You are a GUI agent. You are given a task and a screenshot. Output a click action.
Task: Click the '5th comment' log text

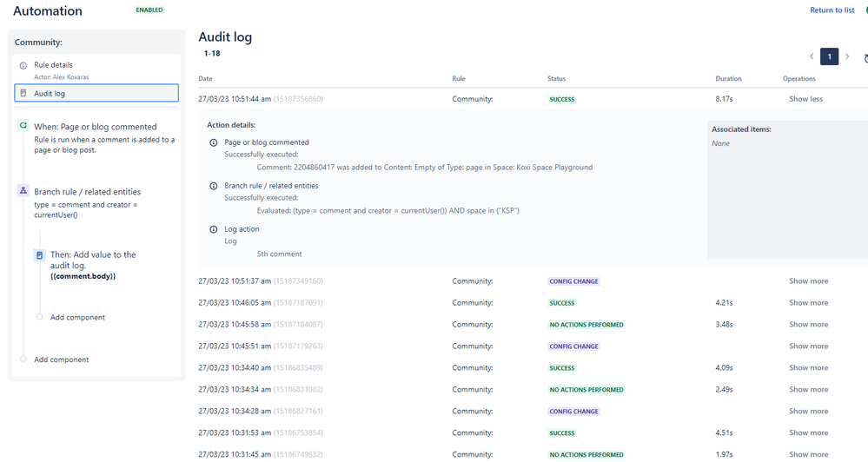[x=279, y=254]
